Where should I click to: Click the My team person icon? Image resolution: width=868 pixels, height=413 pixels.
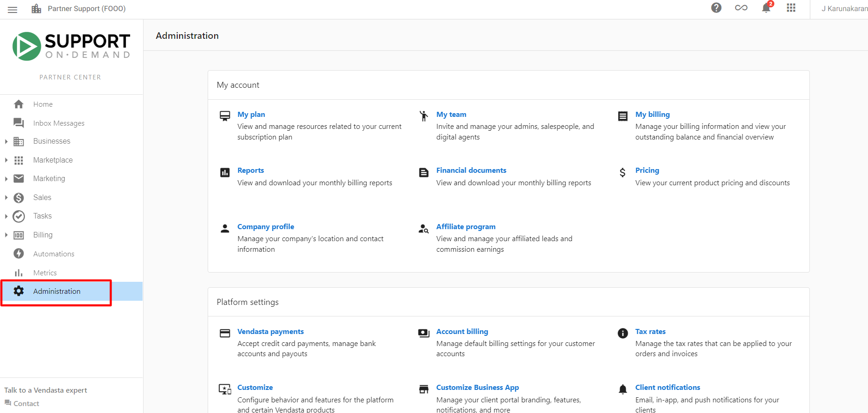tap(424, 116)
